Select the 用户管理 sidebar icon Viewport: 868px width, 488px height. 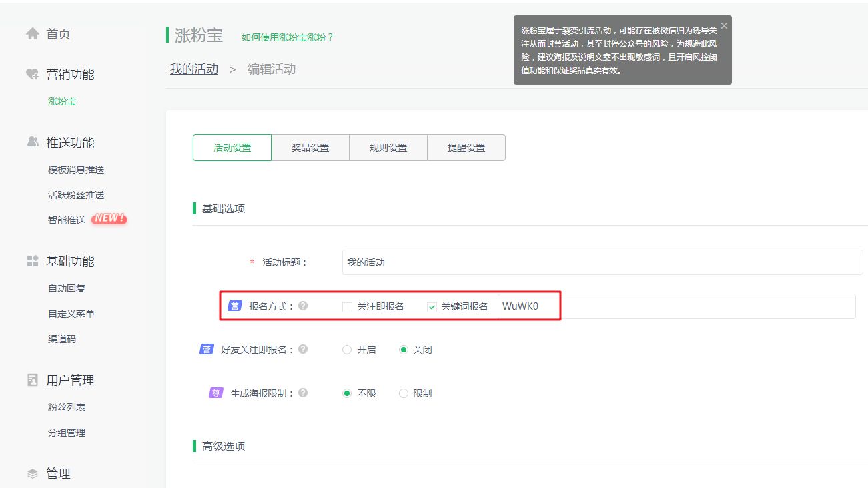(x=31, y=379)
